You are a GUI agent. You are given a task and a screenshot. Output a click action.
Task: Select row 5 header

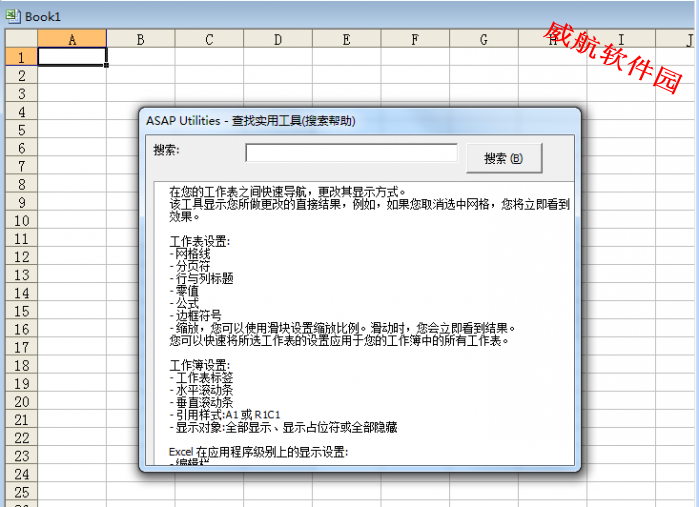coord(21,130)
